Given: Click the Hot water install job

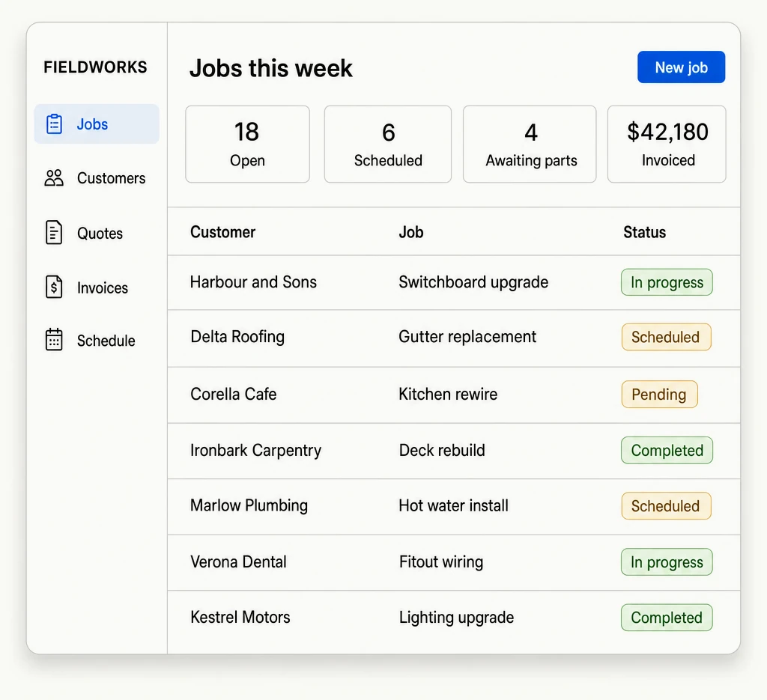Looking at the screenshot, I should pos(453,505).
